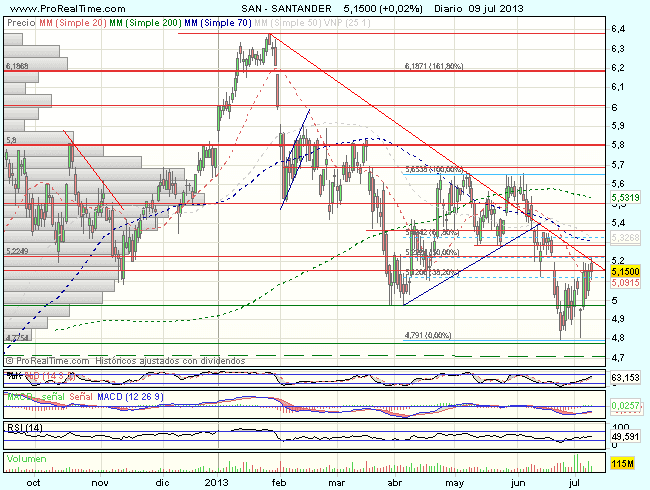Click the 4,791 (0,00%) Fibonacci level label
This screenshot has width=650, height=490.
[427, 334]
